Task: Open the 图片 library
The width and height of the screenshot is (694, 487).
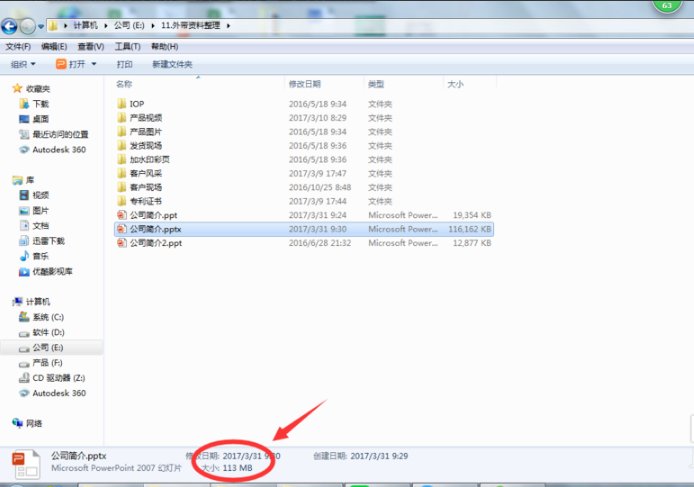Action: 40,211
